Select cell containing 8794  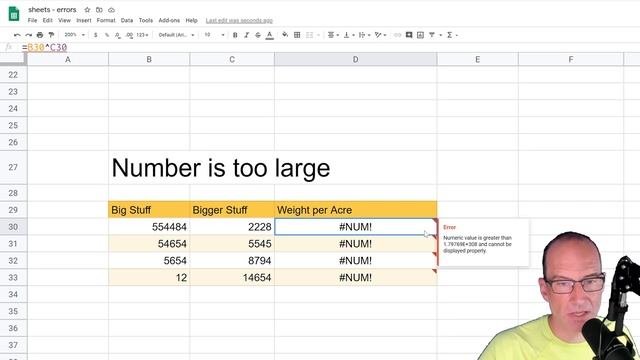(232, 260)
